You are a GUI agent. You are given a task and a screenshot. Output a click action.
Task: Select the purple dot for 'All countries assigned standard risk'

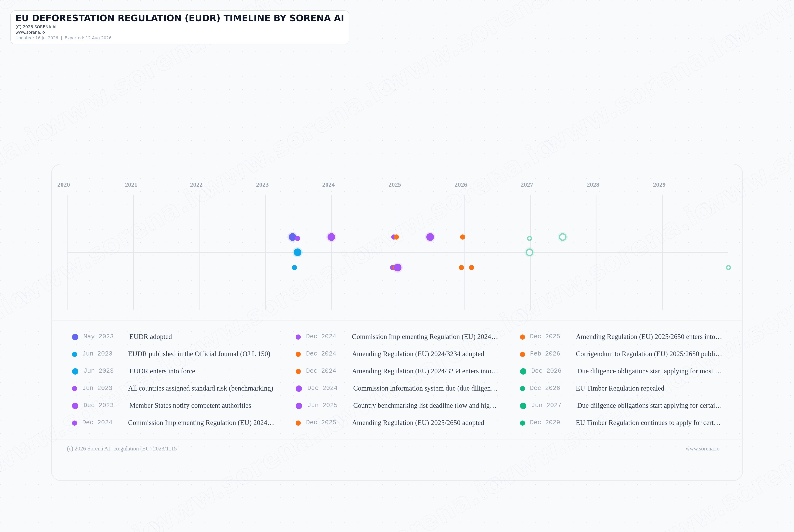tap(74, 388)
